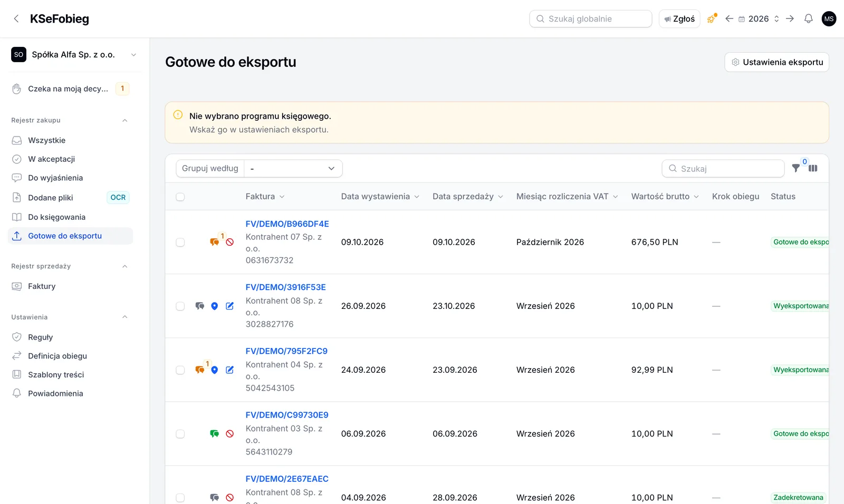Collapse the Rejestr sprzedaży section

125,266
